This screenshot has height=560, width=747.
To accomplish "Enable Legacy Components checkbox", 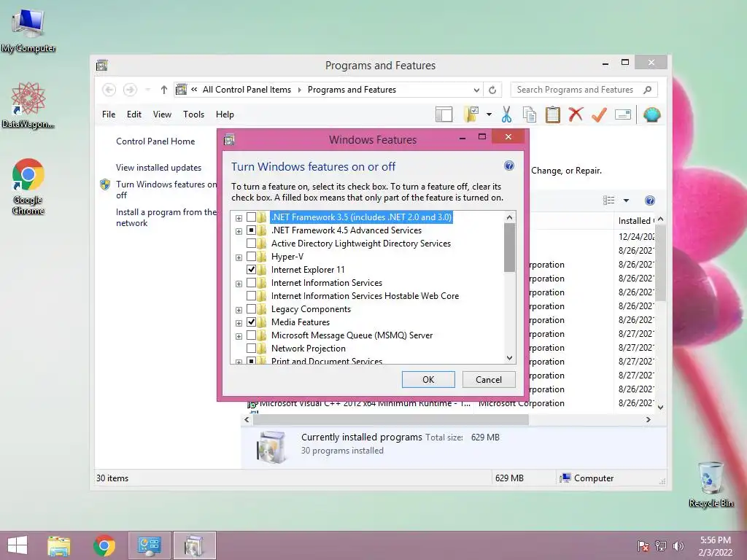I will (x=251, y=309).
